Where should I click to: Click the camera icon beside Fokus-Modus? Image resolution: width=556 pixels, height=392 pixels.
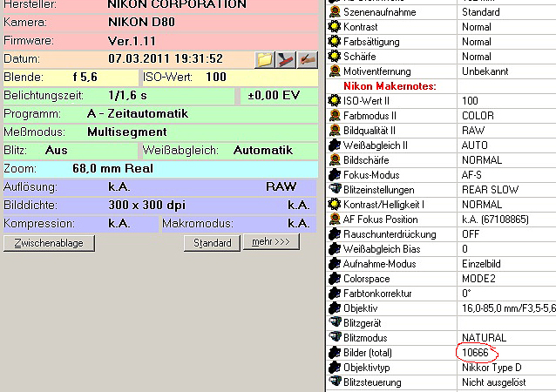pos(335,175)
